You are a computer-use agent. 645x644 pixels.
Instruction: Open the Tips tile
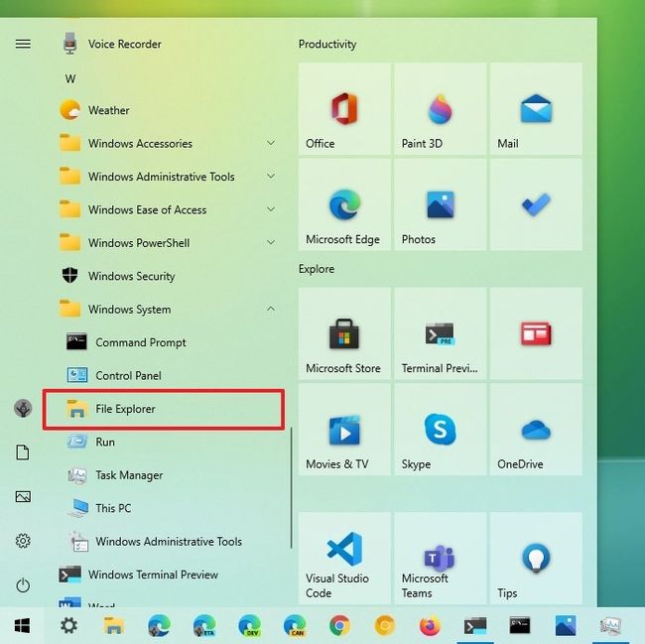pyautogui.click(x=536, y=558)
